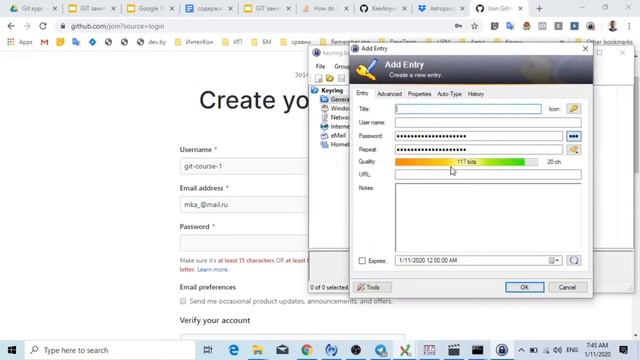
Task: Click the saved passwords key icon in address bar
Action: coord(458,26)
